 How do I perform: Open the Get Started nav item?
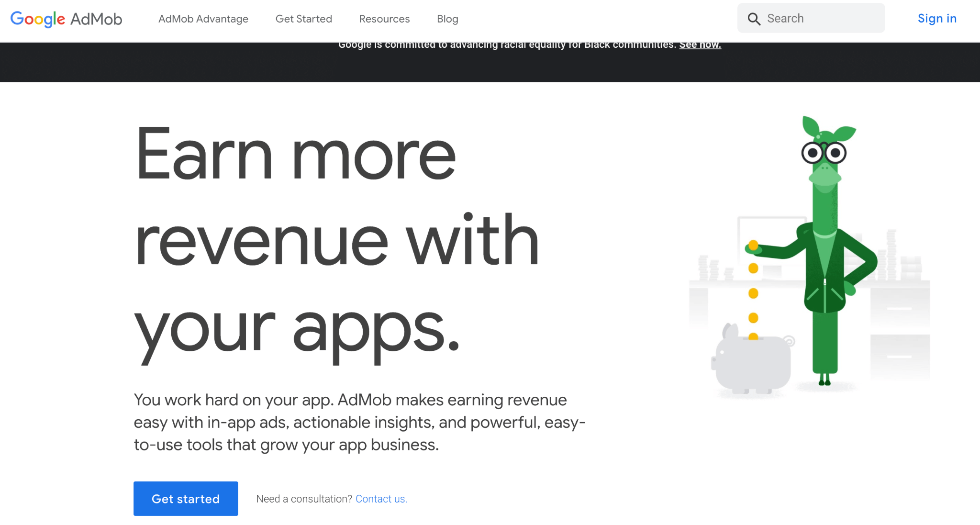click(x=304, y=19)
